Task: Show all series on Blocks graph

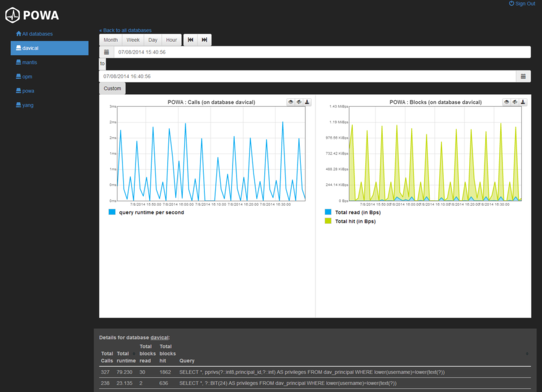Action: click(x=506, y=102)
